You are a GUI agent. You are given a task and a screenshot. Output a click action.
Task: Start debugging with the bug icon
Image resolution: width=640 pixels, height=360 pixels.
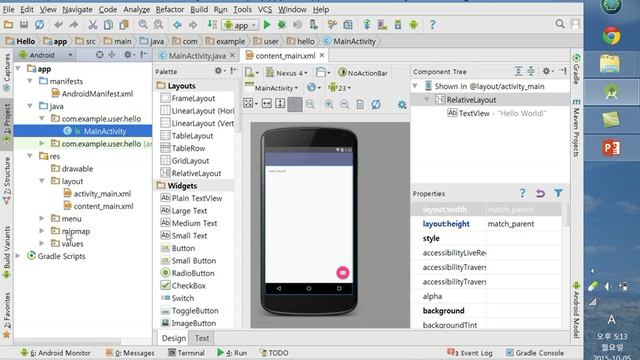(282, 25)
